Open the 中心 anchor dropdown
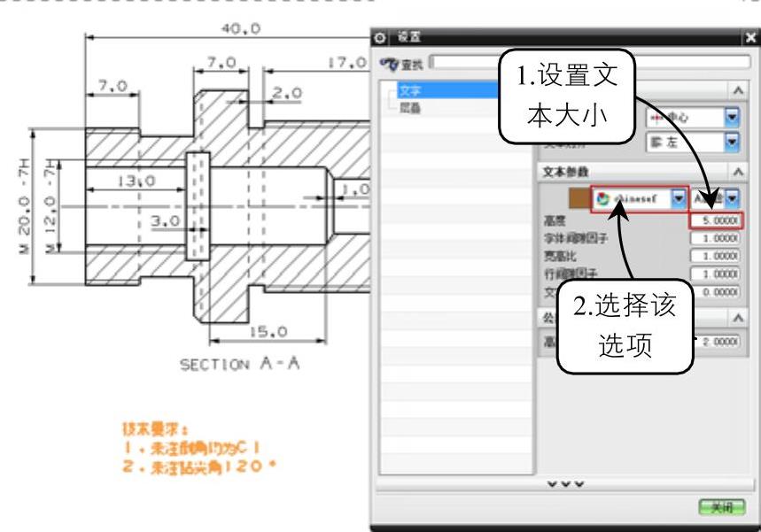 pos(732,117)
